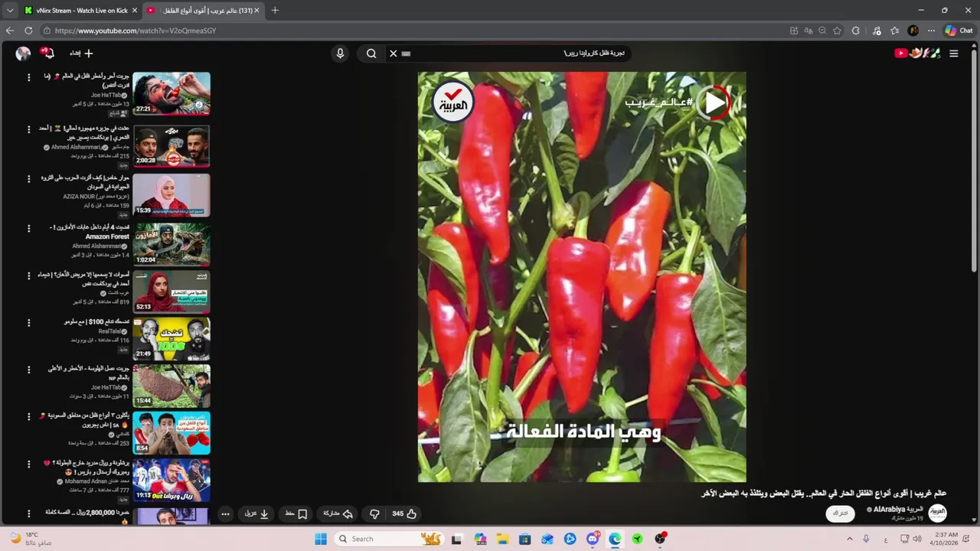Open the 15:44 honey video thumbnail
The width and height of the screenshot is (980, 551).
[171, 386]
